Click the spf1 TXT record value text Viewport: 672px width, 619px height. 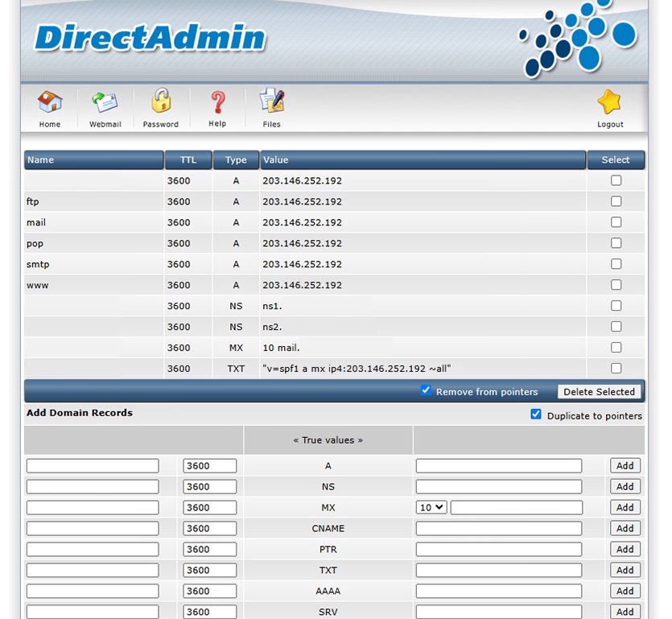pos(357,369)
